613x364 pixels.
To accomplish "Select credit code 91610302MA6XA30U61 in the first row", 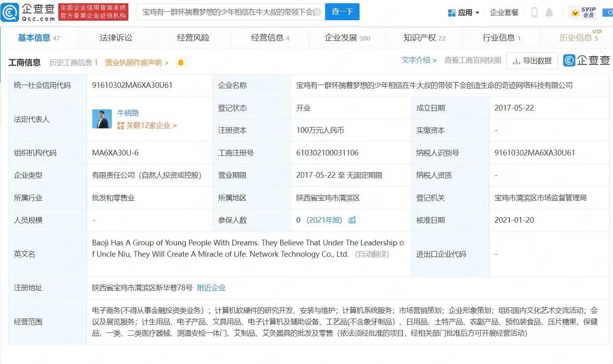I will point(132,85).
